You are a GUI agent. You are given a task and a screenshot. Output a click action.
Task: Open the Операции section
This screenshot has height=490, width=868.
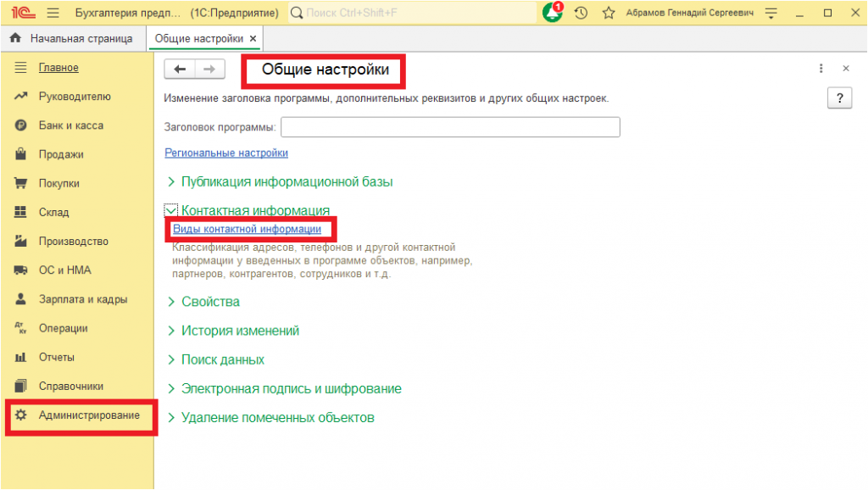click(x=63, y=328)
